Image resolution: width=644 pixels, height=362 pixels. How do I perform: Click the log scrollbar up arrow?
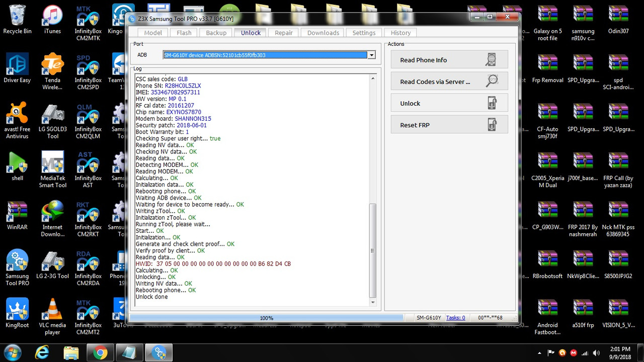click(x=373, y=78)
